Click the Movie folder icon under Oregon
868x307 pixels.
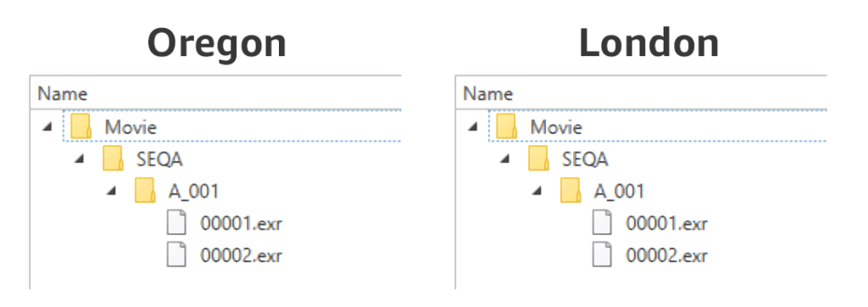point(81,127)
